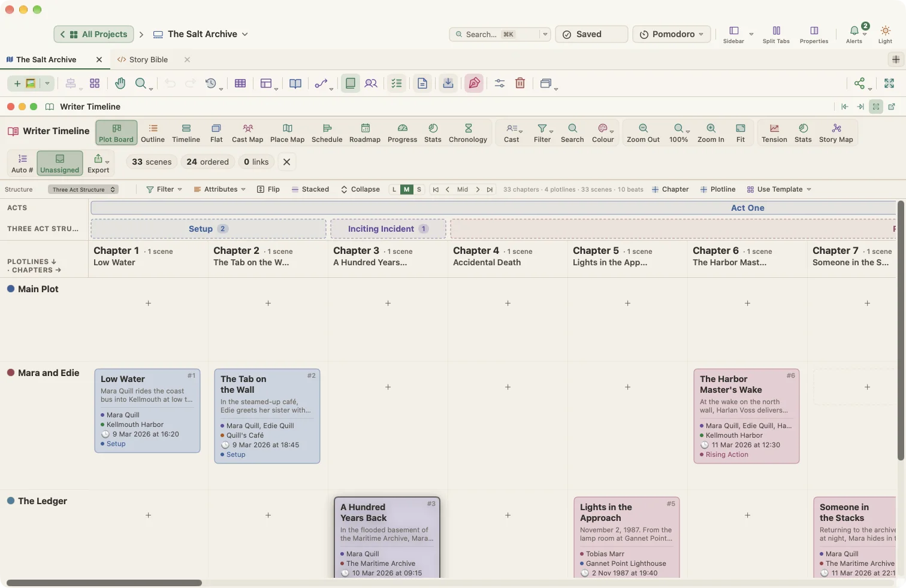Select the Plot Board view
The width and height of the screenshot is (906, 588).
pyautogui.click(x=116, y=133)
